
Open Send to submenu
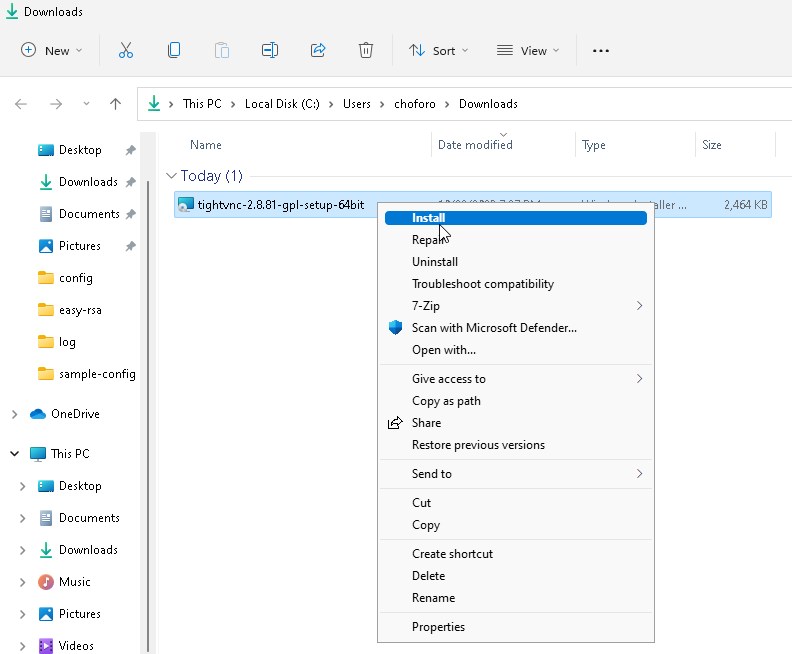(516, 474)
